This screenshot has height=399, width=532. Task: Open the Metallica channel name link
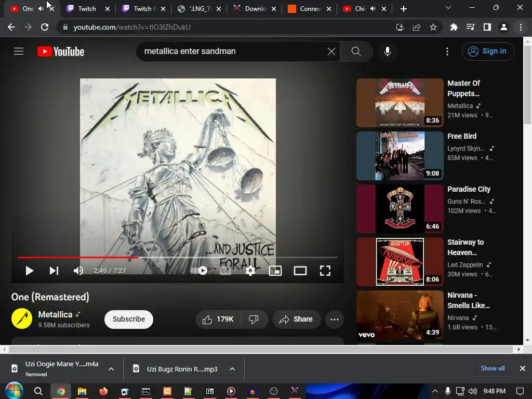(x=55, y=314)
